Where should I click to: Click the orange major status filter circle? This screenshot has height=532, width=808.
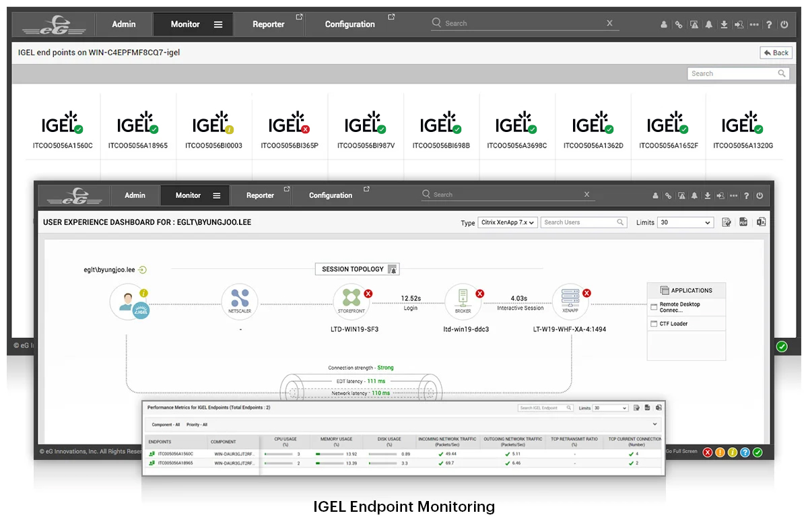[x=720, y=452]
